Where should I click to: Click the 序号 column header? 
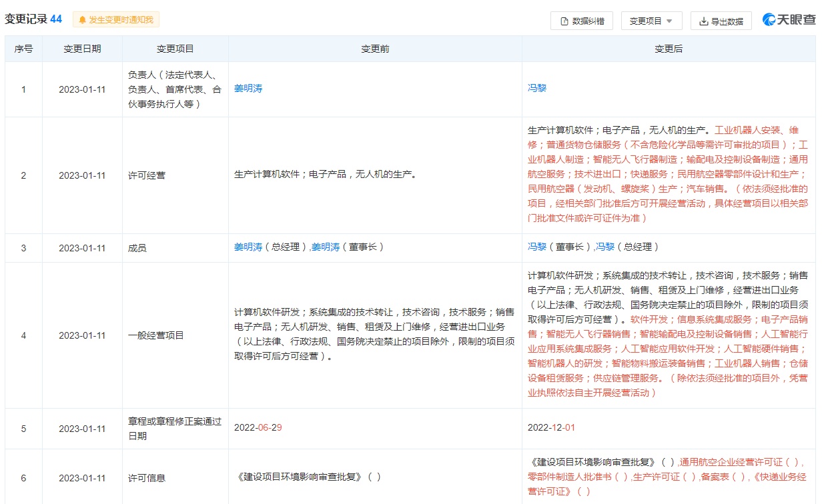[23, 49]
